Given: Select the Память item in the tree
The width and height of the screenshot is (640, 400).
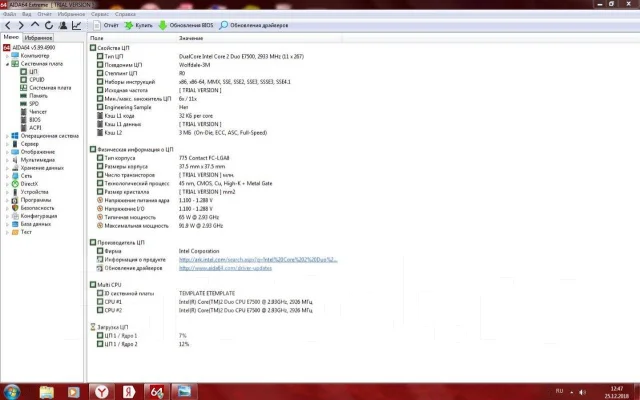Looking at the screenshot, I should coord(38,96).
